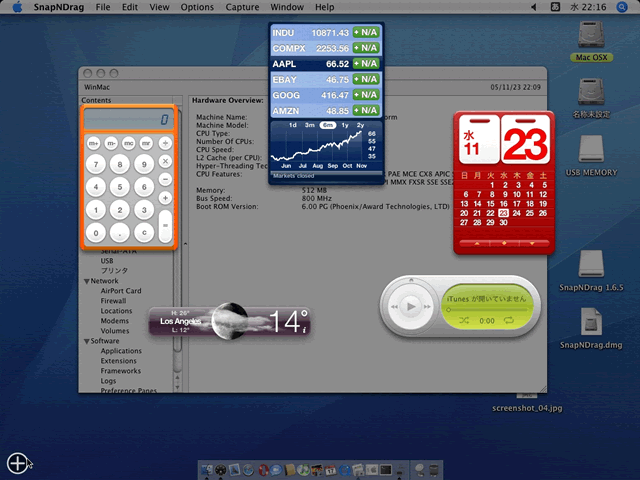The width and height of the screenshot is (640, 480).
Task: Select the AAPL row in stocks widget
Action: click(x=326, y=64)
